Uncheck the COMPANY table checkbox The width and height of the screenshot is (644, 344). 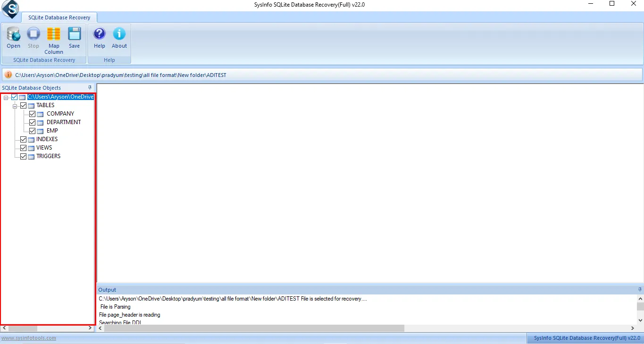(33, 114)
